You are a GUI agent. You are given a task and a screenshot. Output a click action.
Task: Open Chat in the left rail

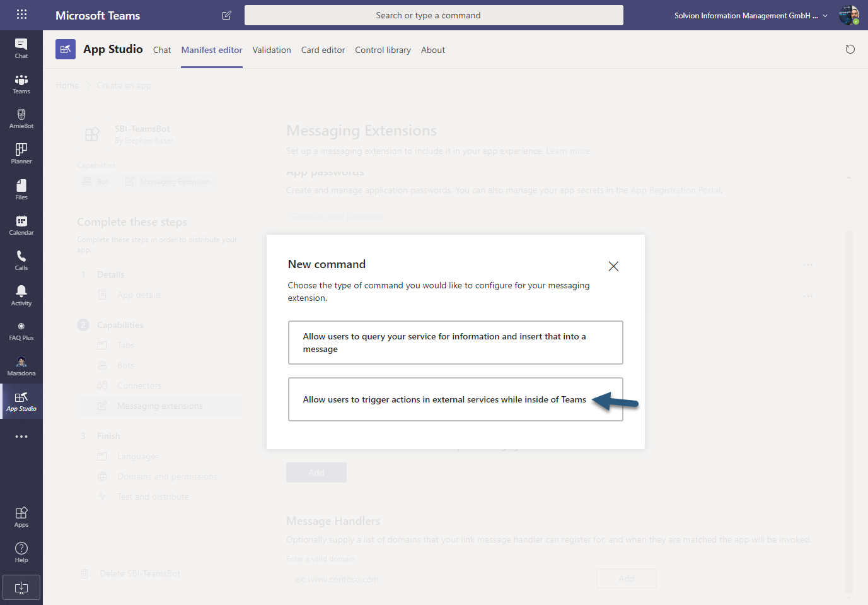[x=21, y=48]
